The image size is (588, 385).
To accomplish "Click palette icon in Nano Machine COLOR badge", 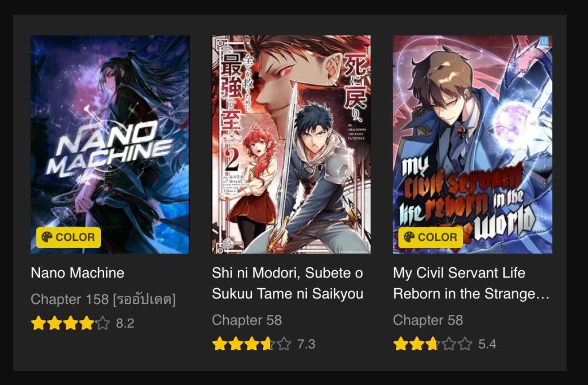I will click(x=47, y=238).
